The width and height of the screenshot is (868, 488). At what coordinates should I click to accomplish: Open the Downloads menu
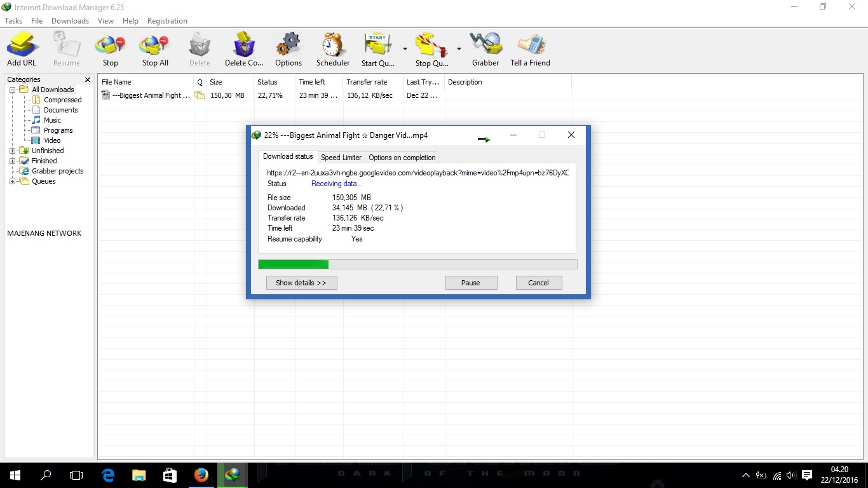[x=70, y=20]
